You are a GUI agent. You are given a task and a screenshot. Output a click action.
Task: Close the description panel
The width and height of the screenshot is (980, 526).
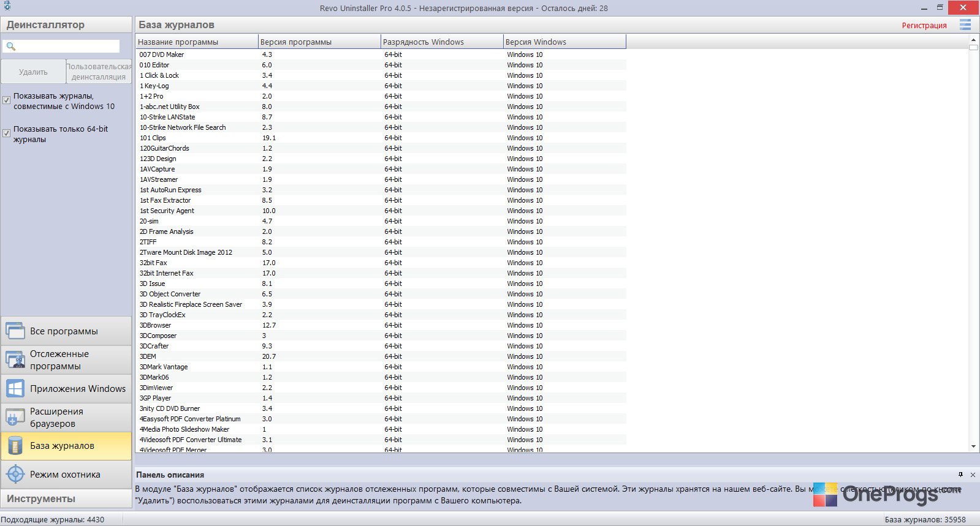coord(973,475)
